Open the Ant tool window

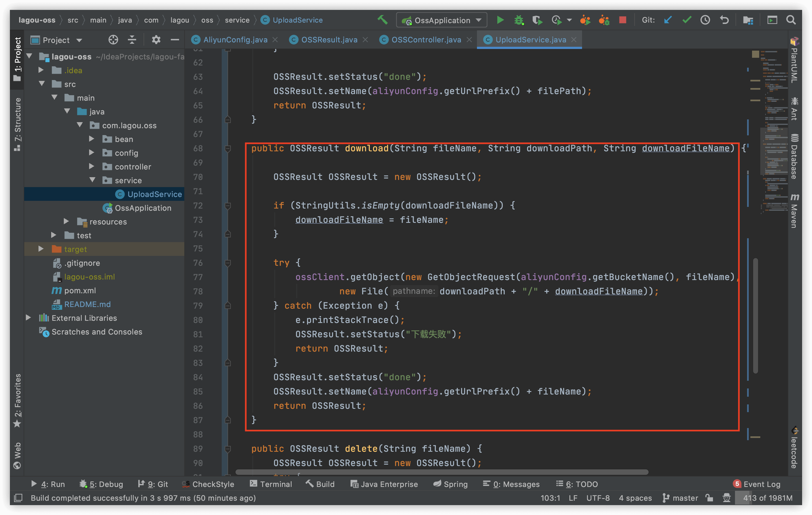point(795,109)
